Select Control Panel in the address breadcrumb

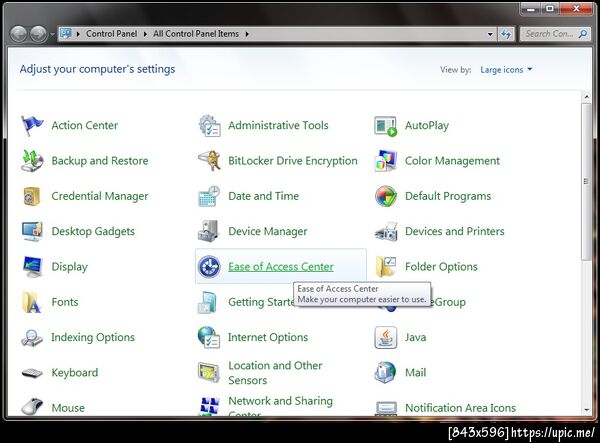point(111,34)
